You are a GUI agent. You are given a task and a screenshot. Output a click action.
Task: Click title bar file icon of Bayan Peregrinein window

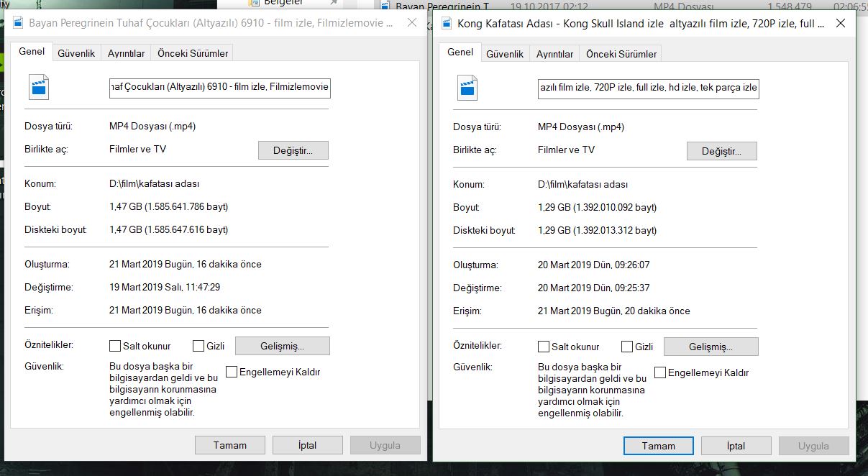tap(15, 23)
